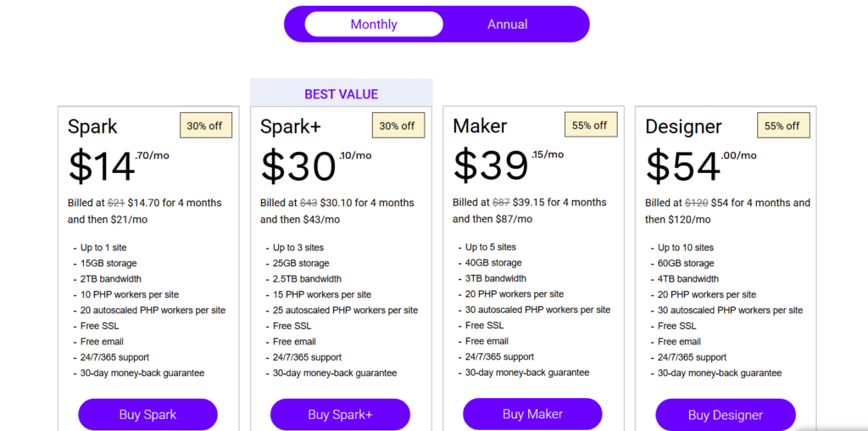
Task: Select the Buy Designer button
Action: (x=725, y=415)
